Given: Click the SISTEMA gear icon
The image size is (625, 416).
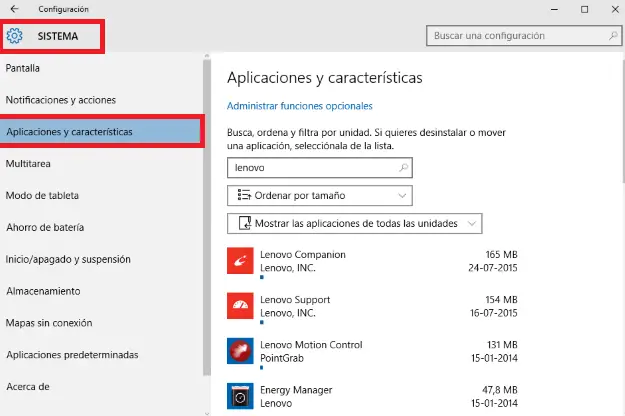Looking at the screenshot, I should 14,36.
